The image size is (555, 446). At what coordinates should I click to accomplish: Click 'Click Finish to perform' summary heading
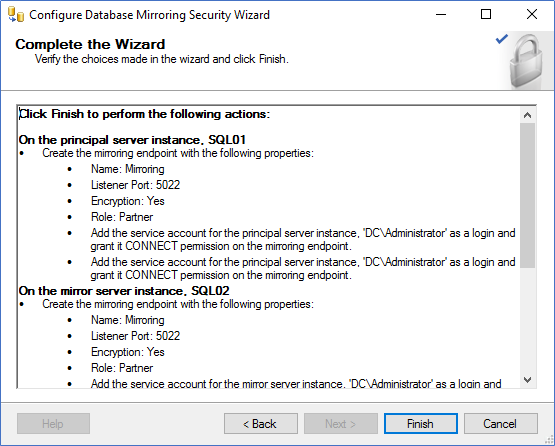[144, 114]
